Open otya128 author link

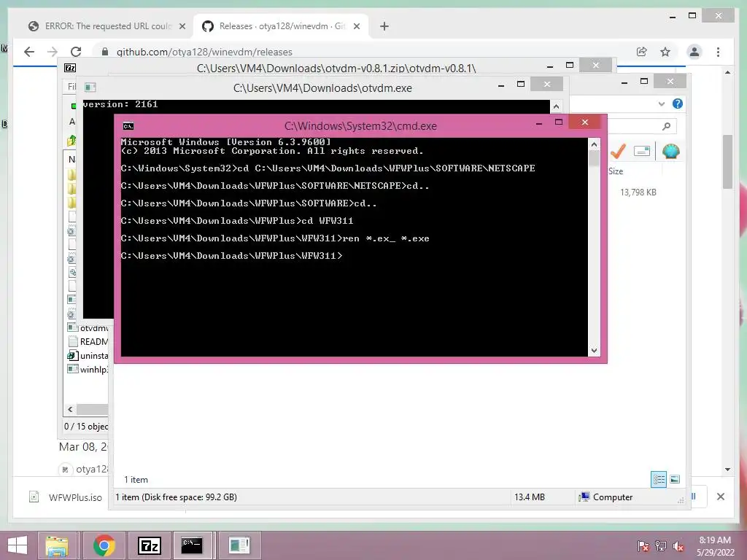(x=92, y=469)
